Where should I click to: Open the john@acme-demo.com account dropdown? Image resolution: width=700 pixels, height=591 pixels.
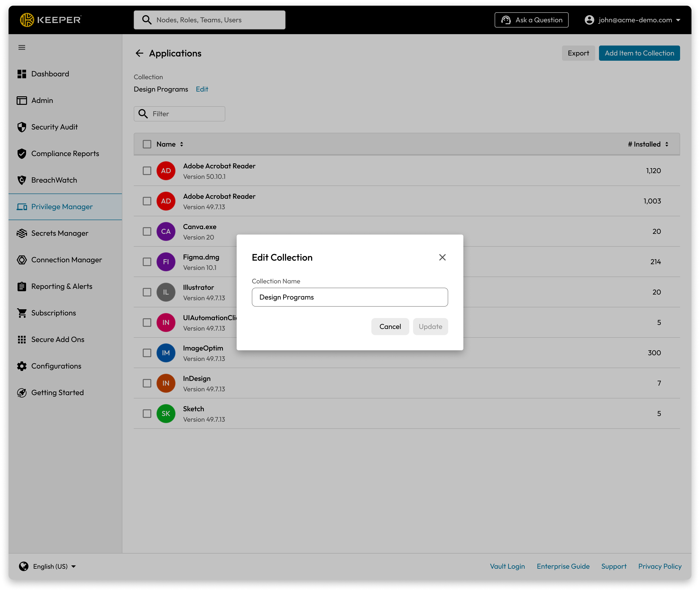pos(632,20)
